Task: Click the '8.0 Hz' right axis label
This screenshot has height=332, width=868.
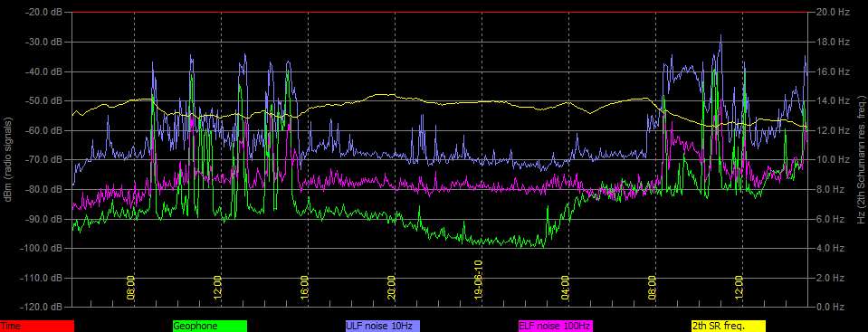Action: pos(830,189)
